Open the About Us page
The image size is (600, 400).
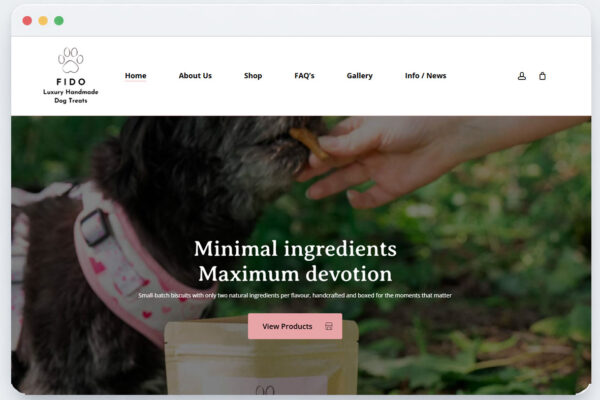[x=195, y=76]
